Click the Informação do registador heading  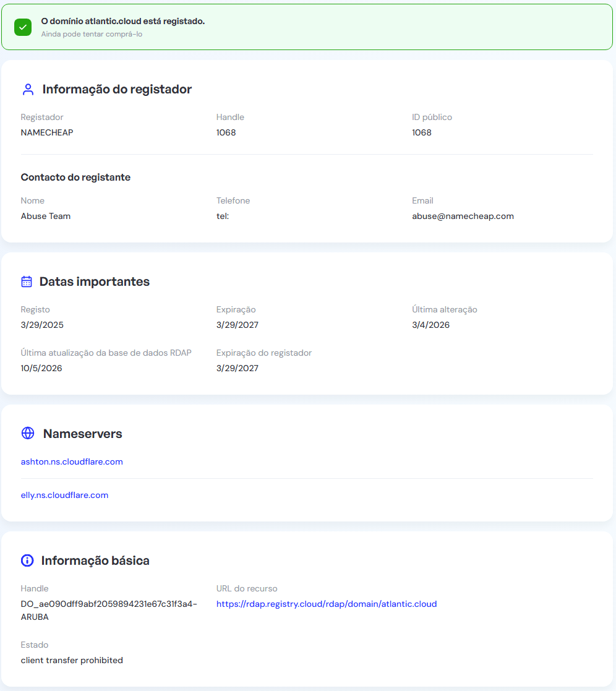118,90
